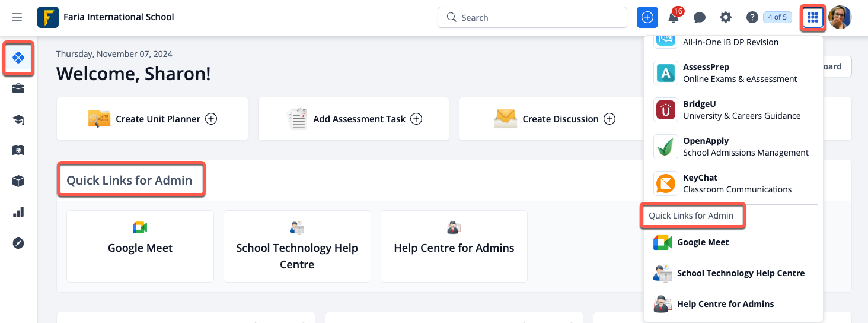Toggle the app launcher grid icon

813,17
